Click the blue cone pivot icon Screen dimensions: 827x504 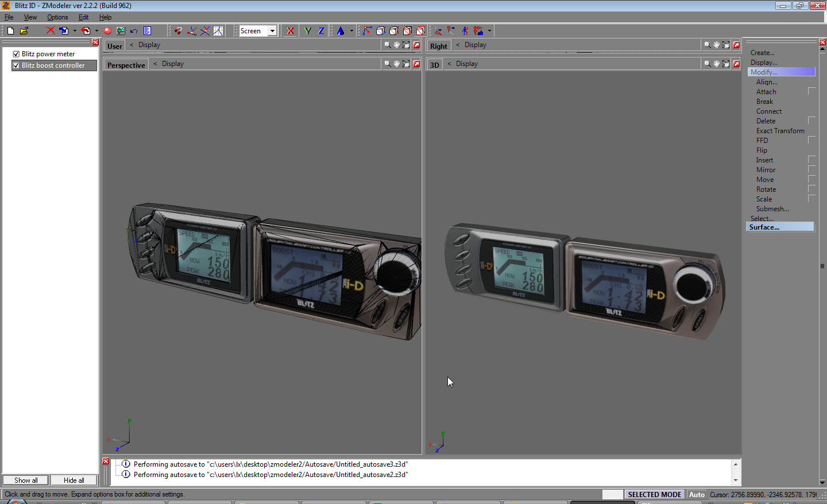tap(341, 30)
